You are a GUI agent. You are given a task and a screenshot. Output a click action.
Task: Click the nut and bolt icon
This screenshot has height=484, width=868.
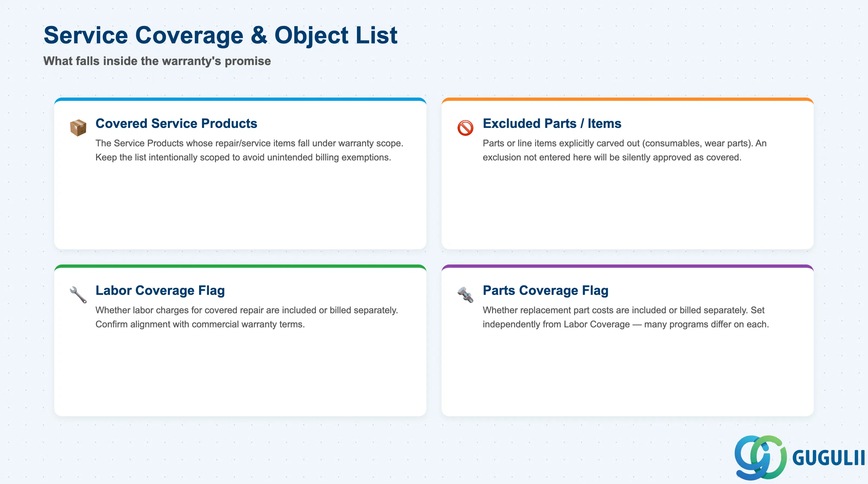click(x=465, y=295)
